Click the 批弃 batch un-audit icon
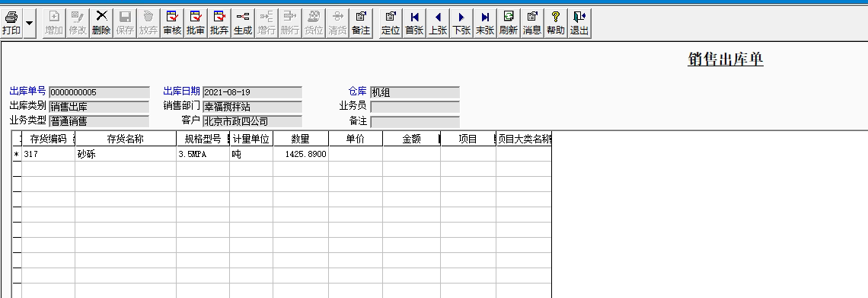The width and height of the screenshot is (868, 298). click(x=219, y=24)
